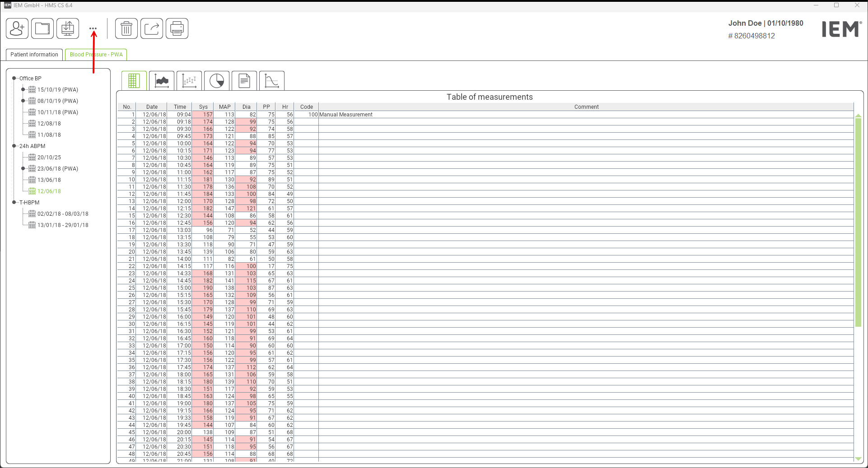Open the three-dots options menu

(x=93, y=28)
